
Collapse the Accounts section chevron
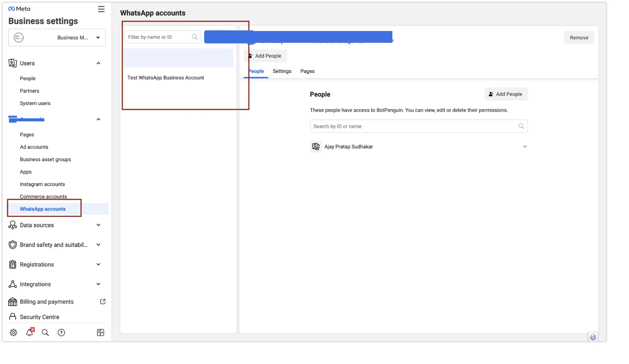point(98,119)
